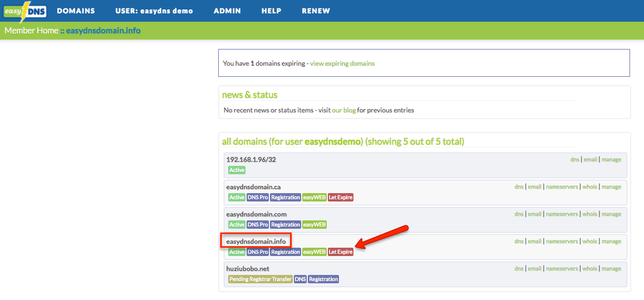Click Registration badge under easydnsdomain.info
644x300 pixels.
coord(286,252)
